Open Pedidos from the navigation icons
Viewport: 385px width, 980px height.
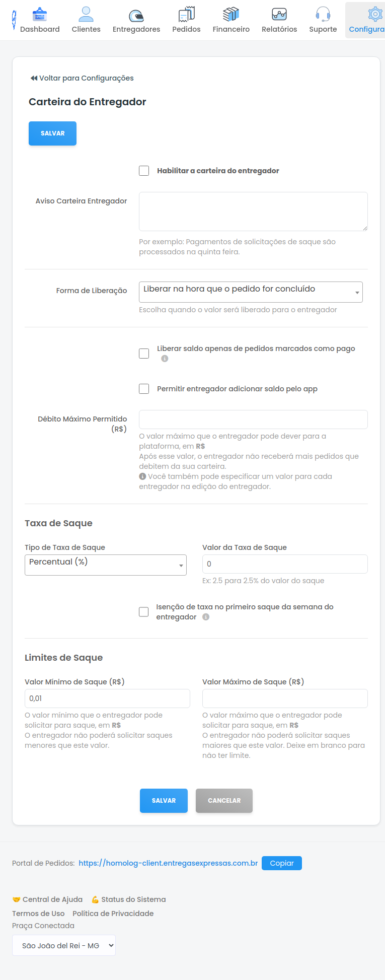(186, 15)
